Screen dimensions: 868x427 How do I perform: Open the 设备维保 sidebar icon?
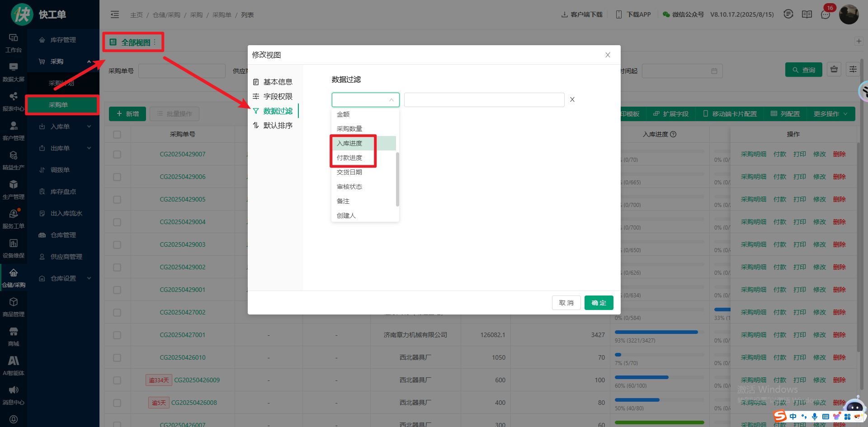pyautogui.click(x=14, y=248)
